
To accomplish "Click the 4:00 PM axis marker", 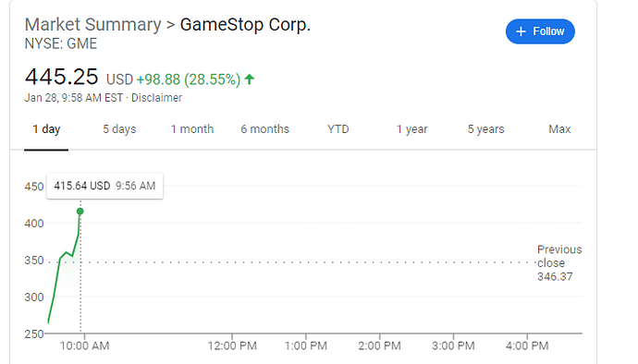I will click(527, 346).
